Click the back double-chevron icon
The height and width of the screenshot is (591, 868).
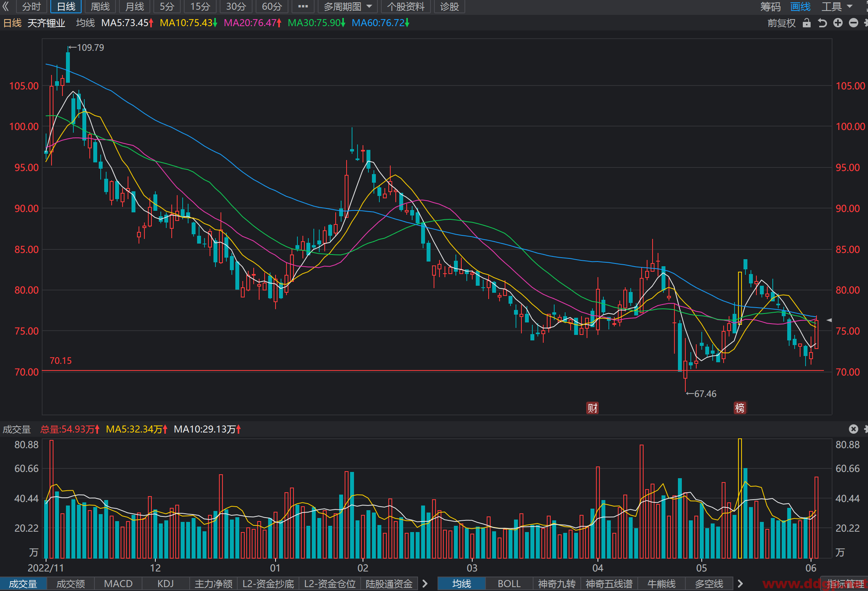pos(6,6)
